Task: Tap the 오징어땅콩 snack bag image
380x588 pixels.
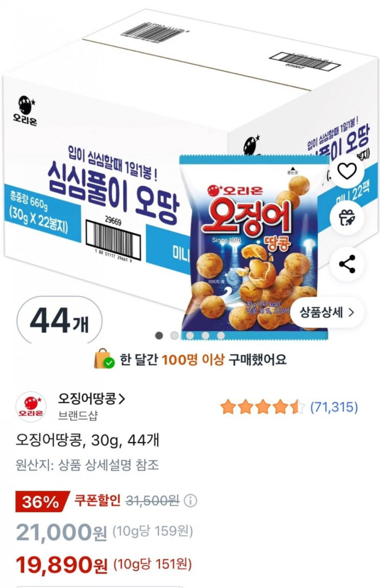Action: 254,246
